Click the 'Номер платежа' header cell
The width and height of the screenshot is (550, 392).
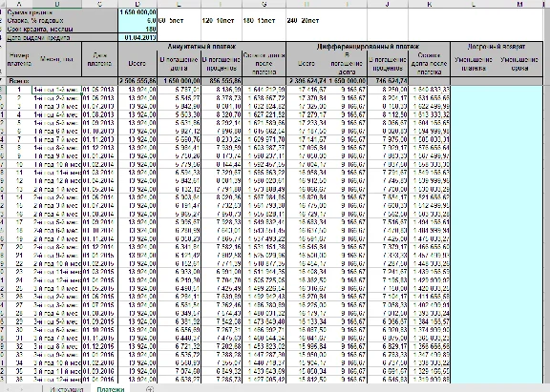click(x=19, y=59)
